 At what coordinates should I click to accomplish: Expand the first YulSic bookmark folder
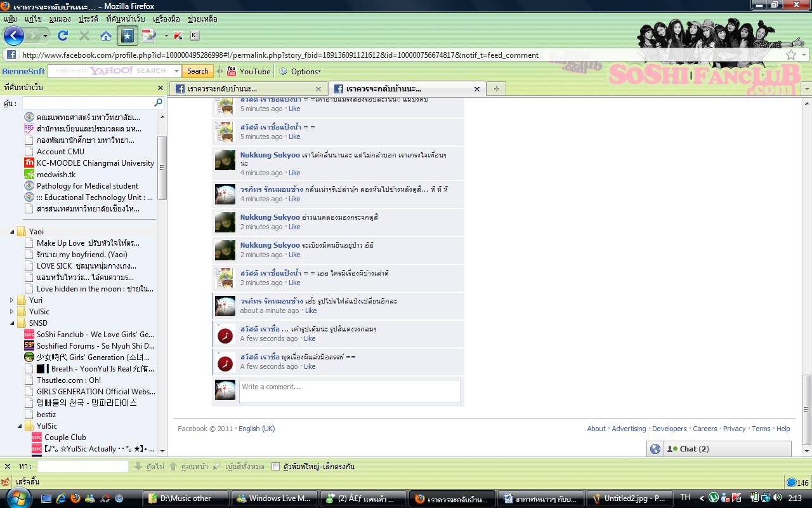pos(12,312)
